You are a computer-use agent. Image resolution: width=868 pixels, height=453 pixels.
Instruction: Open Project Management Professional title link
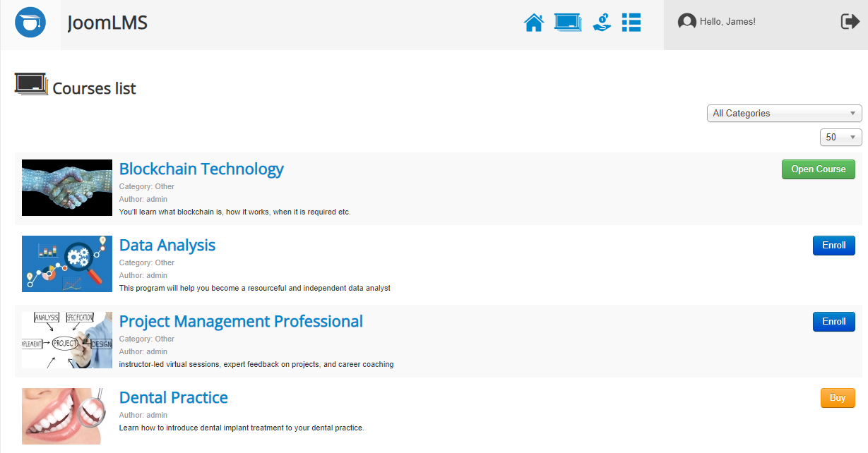coord(241,322)
